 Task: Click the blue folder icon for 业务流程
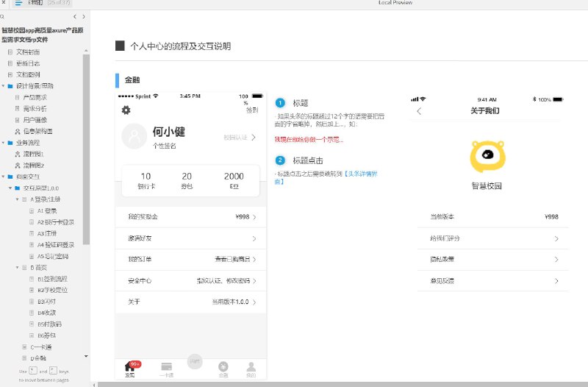click(x=10, y=143)
